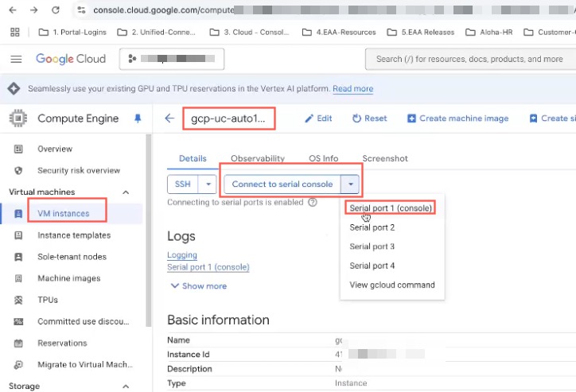Toggle the Connect to serial console dropdown arrow

coord(350,184)
